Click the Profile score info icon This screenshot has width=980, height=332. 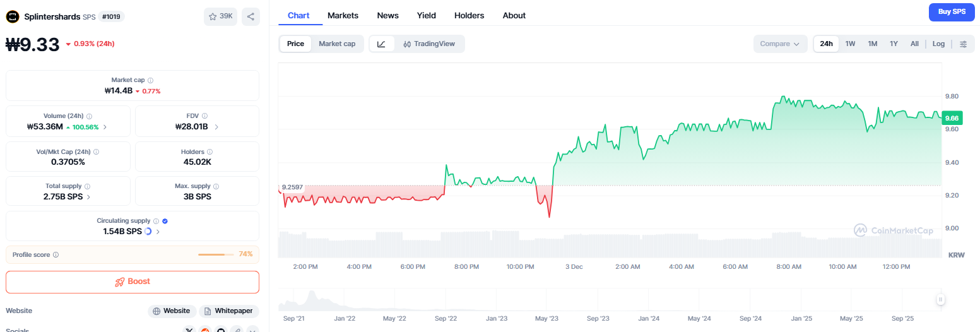point(56,255)
